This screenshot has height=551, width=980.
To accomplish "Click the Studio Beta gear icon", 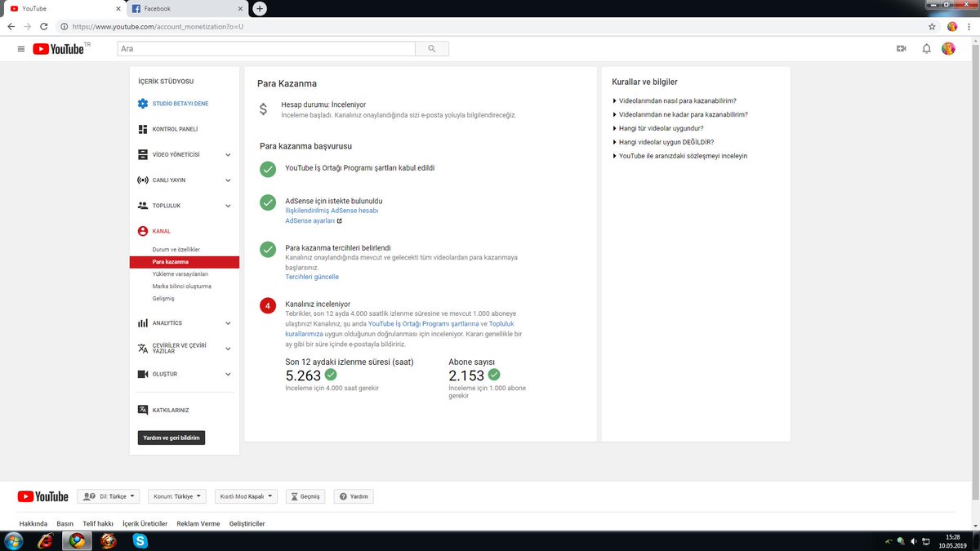I will pos(143,104).
